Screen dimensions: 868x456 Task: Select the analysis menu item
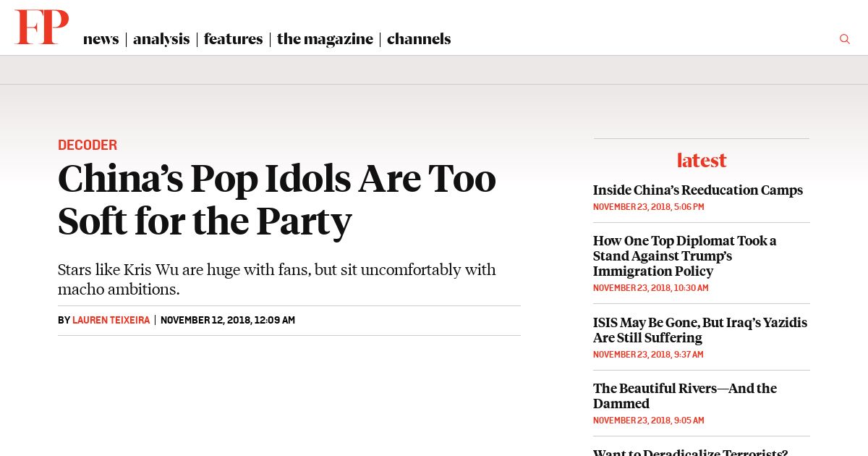tap(161, 39)
